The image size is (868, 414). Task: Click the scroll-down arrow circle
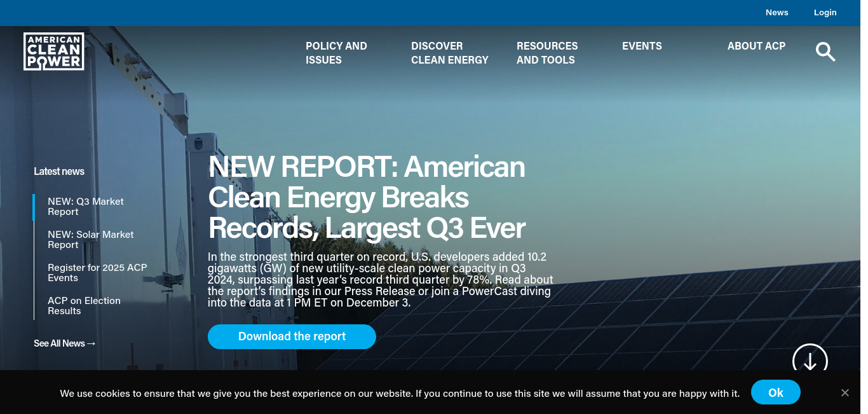pyautogui.click(x=810, y=361)
